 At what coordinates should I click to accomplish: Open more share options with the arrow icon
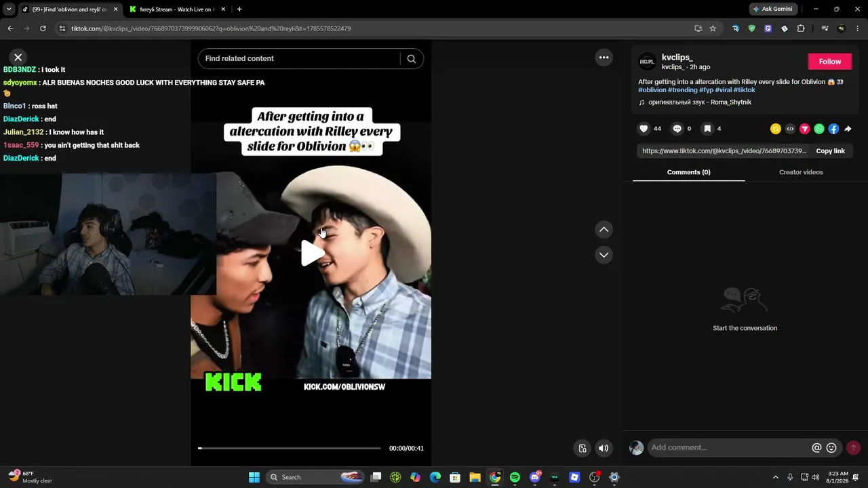(x=848, y=129)
